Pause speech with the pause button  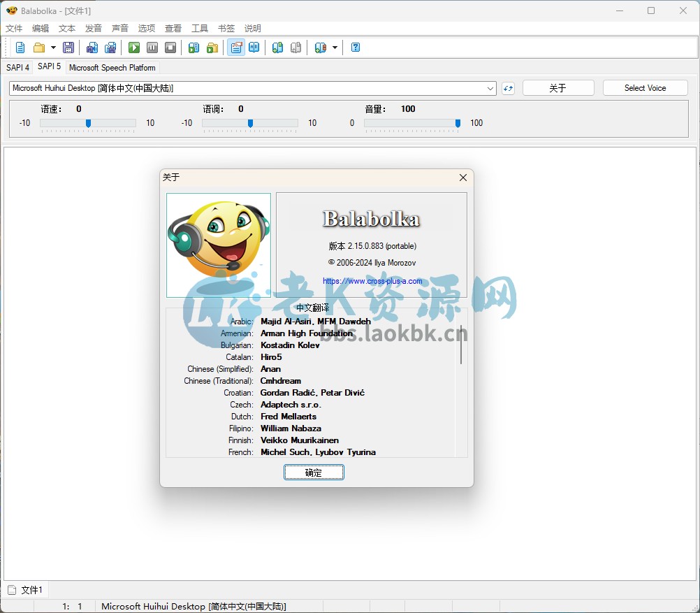(152, 48)
